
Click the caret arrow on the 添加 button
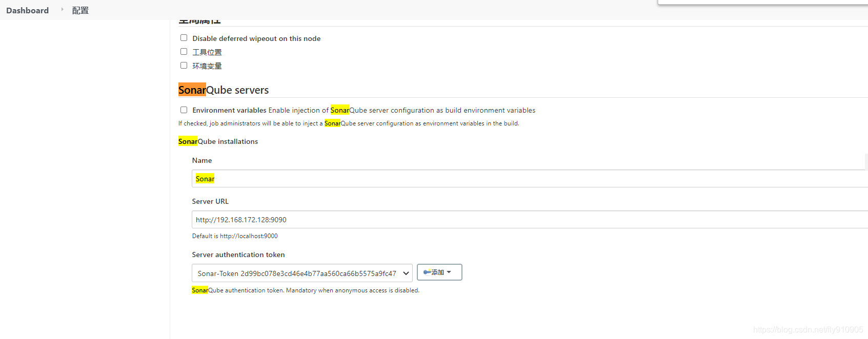tap(449, 272)
